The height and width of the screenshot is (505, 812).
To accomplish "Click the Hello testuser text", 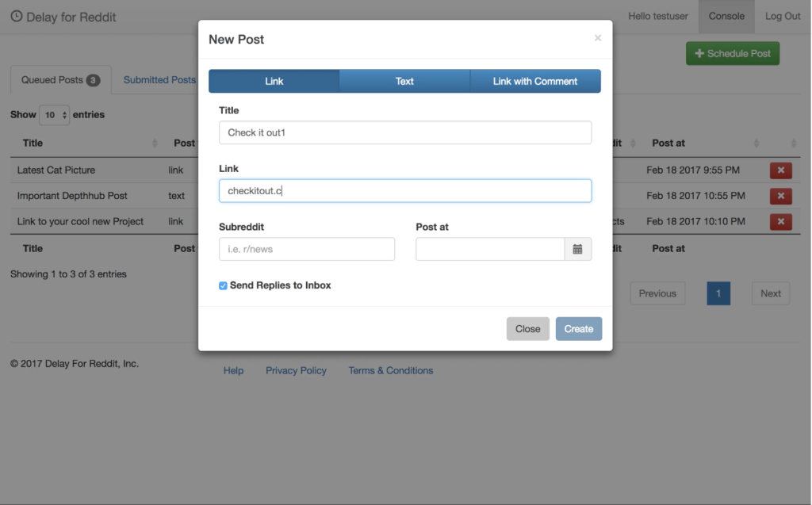I will (x=658, y=16).
